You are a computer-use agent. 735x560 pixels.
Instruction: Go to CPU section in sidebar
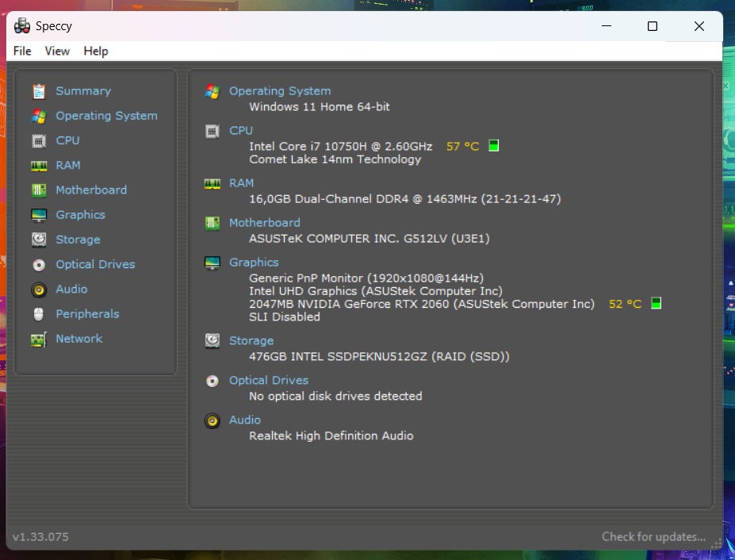(x=67, y=140)
